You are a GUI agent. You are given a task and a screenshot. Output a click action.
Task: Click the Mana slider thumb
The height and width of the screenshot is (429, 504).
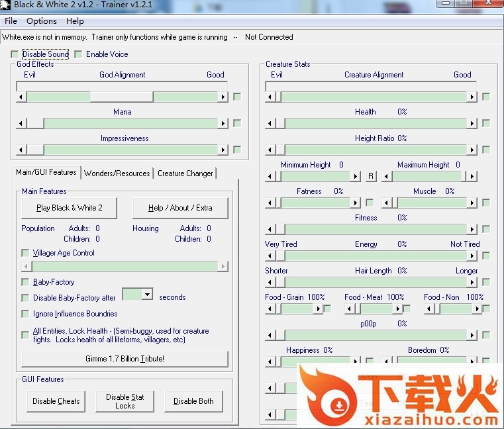35,123
